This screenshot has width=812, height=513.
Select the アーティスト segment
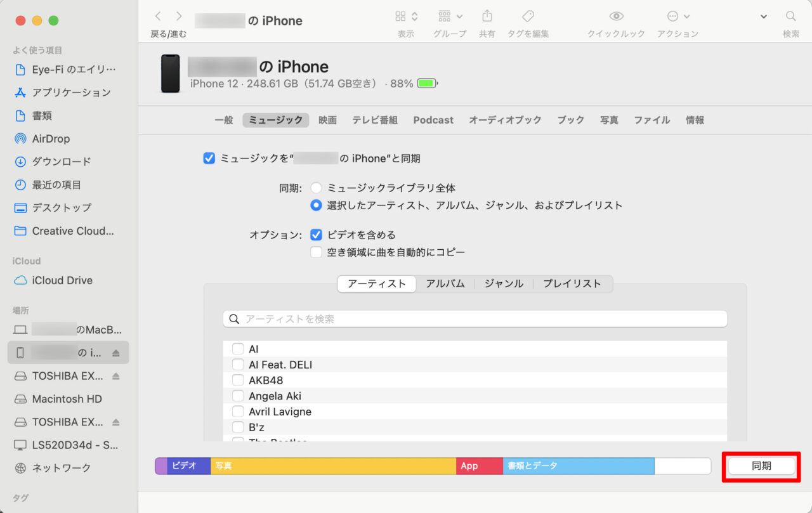377,284
